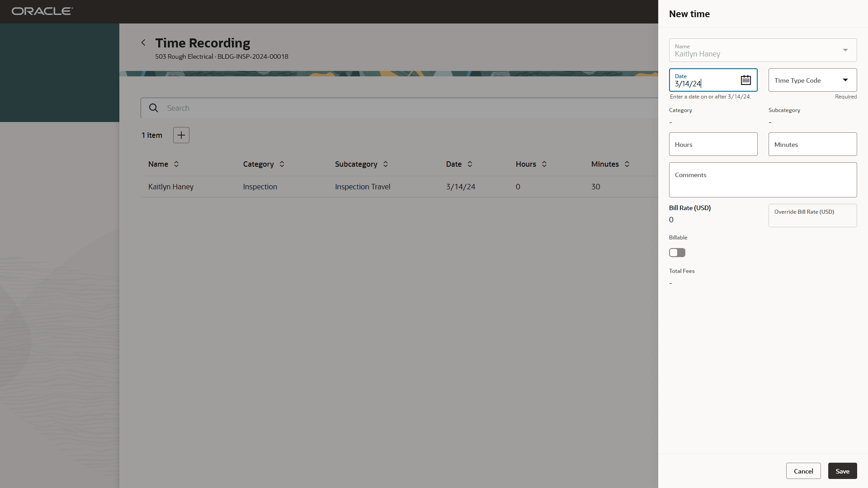Click the search magnifier icon
This screenshot has height=488, width=868.
coord(154,108)
